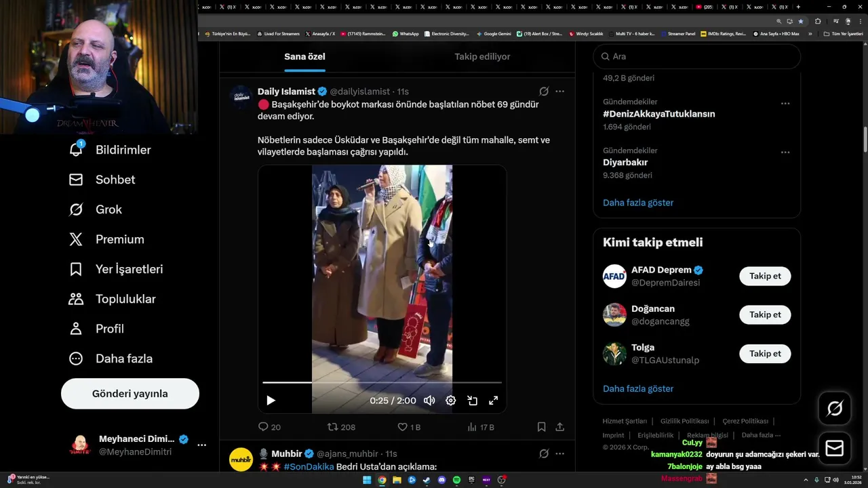The width and height of the screenshot is (868, 488).
Task: Share the Daily Islamist post
Action: [559, 427]
